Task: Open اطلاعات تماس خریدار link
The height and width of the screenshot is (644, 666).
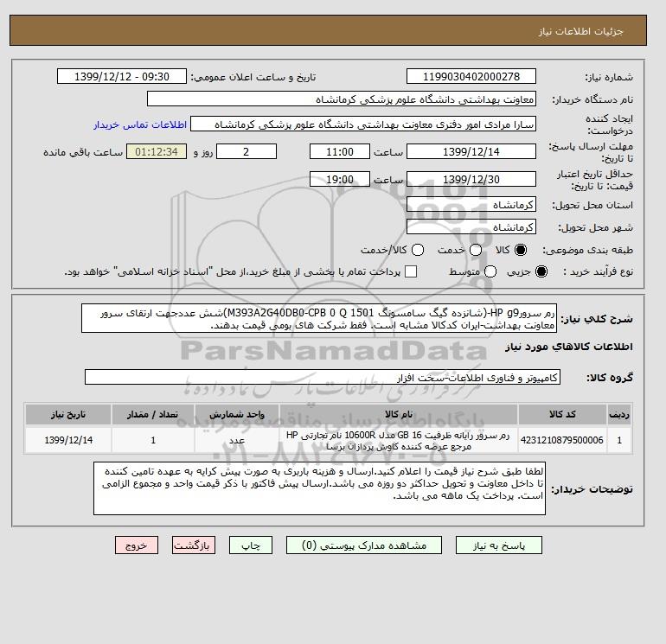Action: [x=140, y=124]
